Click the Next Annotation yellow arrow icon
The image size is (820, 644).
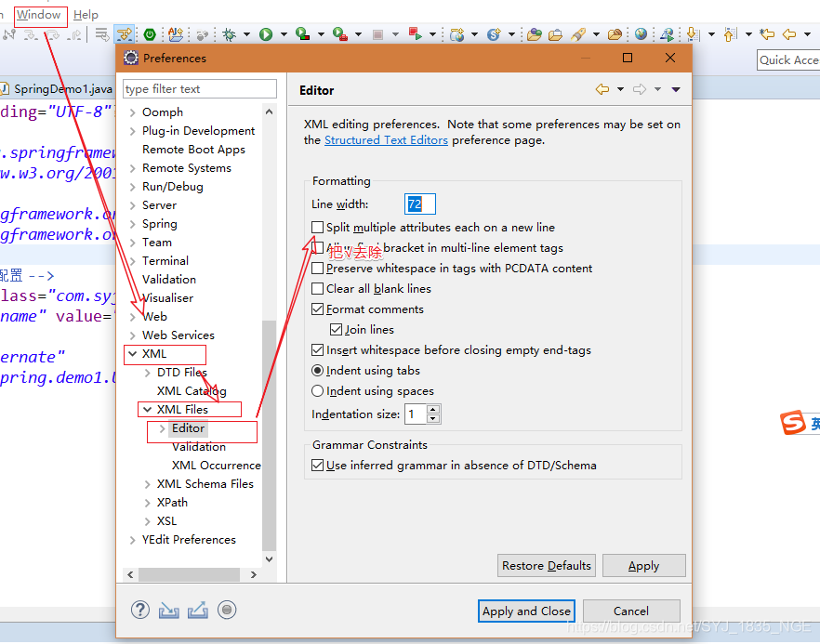tap(693, 34)
